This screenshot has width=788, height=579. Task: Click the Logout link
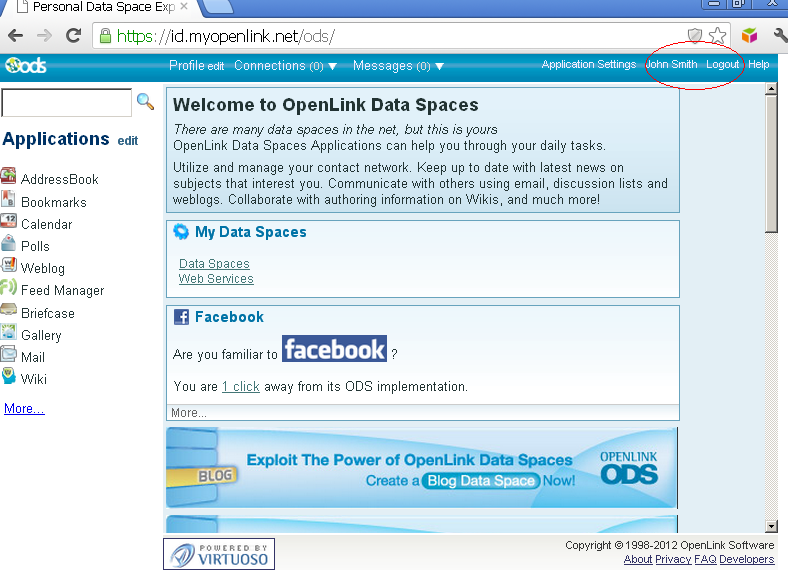pos(722,65)
